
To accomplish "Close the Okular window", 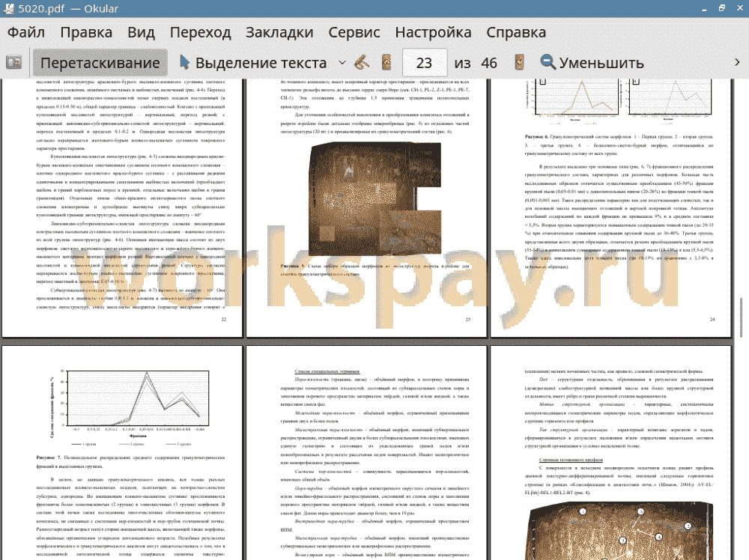I will click(x=739, y=8).
